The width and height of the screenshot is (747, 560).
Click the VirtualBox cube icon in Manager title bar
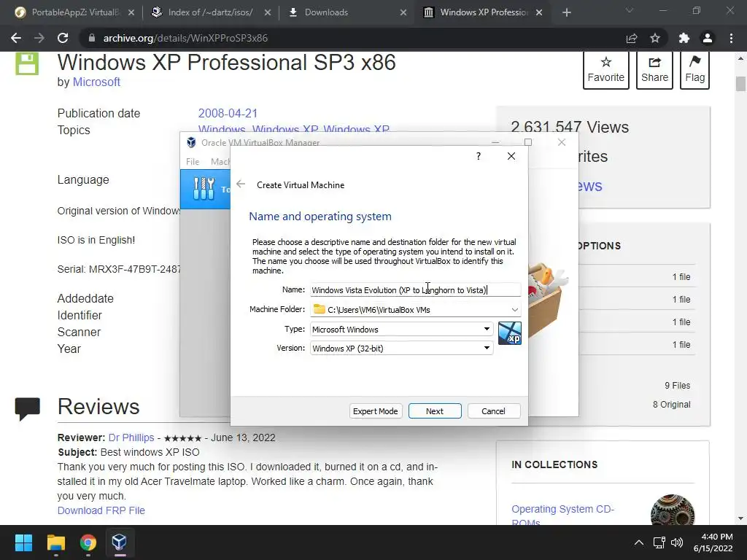191,142
